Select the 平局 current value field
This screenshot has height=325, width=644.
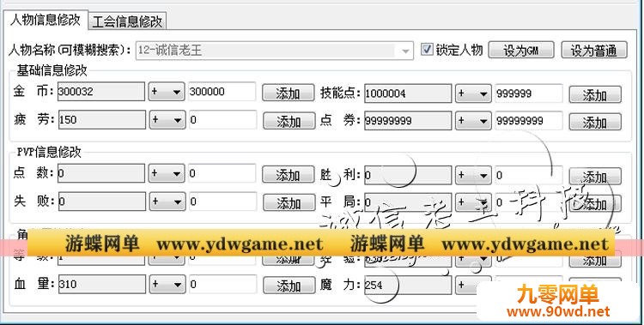tap(408, 202)
